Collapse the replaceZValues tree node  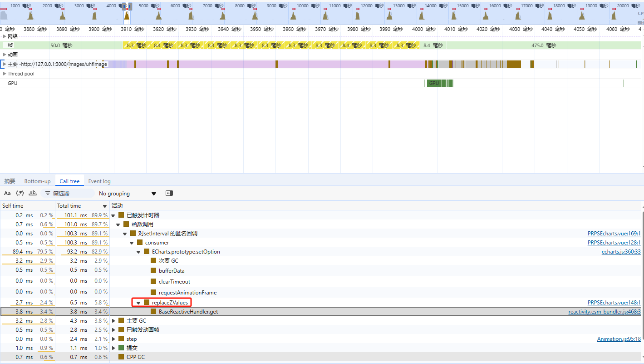(139, 303)
